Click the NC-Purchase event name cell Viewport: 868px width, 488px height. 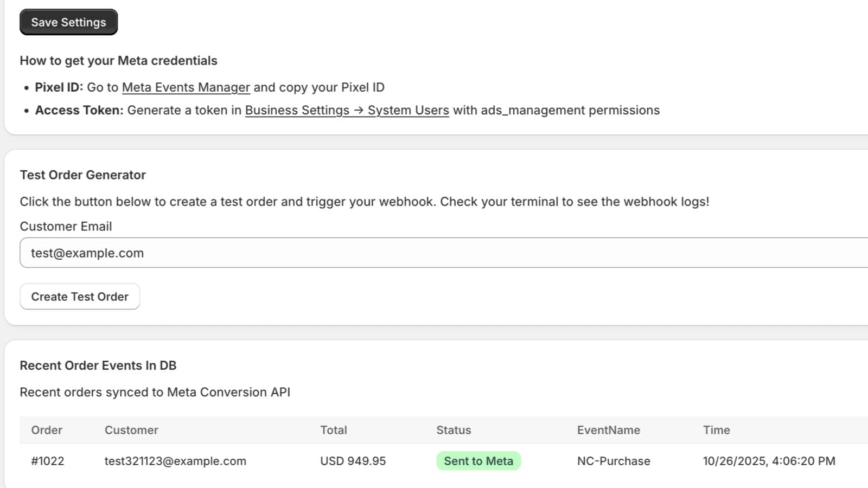[x=614, y=461]
